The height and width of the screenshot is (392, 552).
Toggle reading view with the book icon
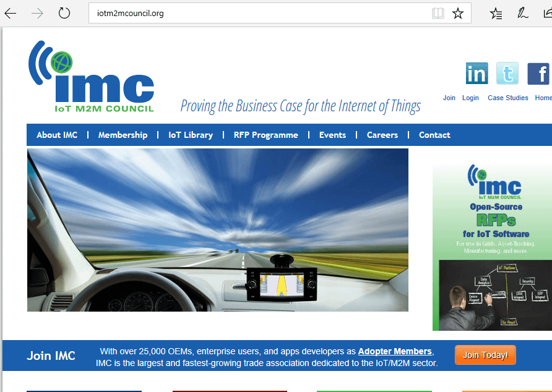click(x=438, y=12)
